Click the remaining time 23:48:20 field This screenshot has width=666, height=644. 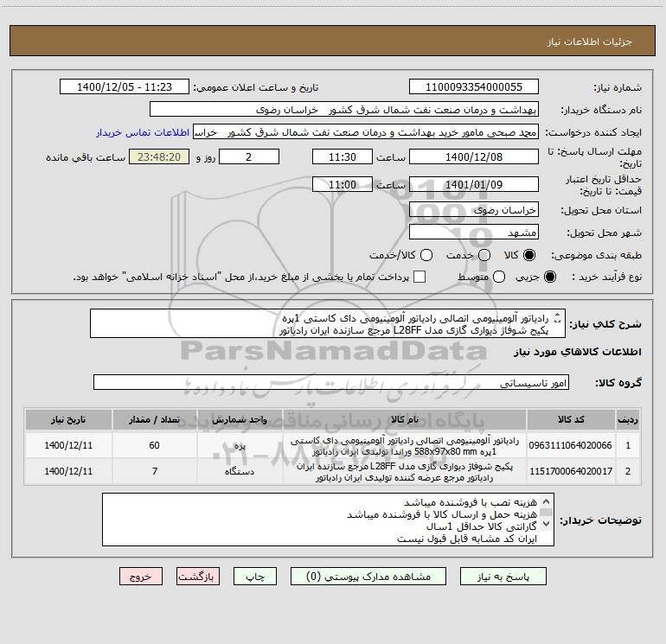pyautogui.click(x=159, y=156)
